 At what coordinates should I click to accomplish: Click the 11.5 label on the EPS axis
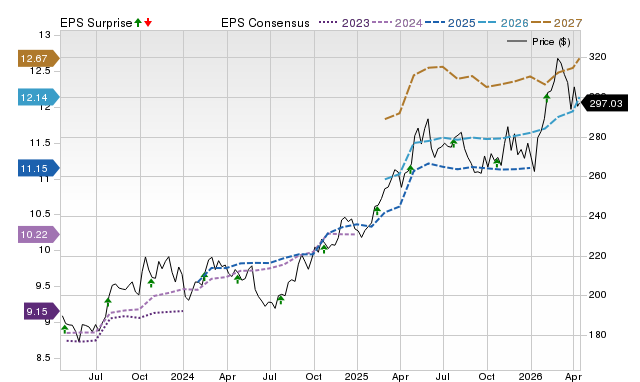[40, 143]
